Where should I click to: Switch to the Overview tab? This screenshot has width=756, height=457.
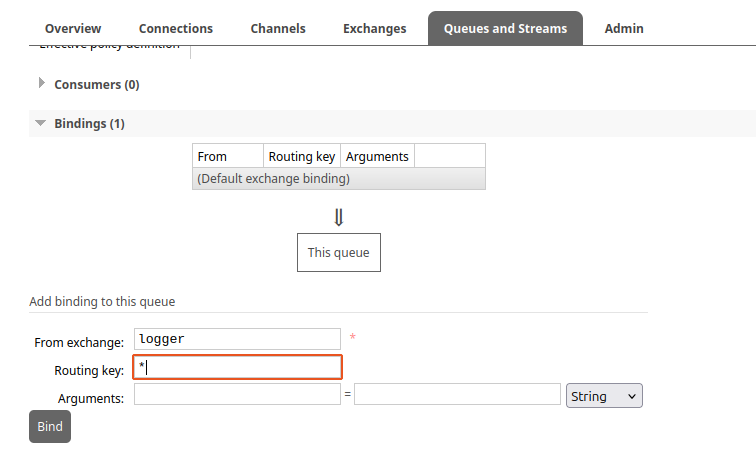[73, 28]
